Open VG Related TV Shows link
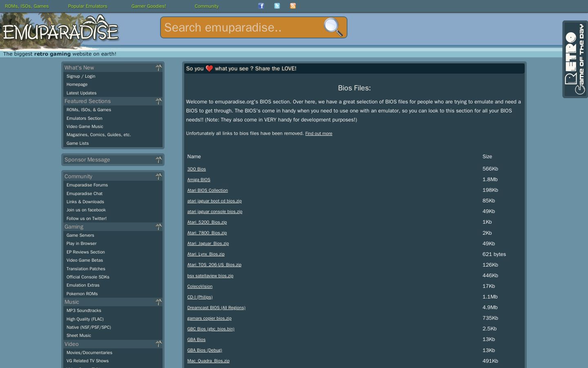This screenshot has width=588, height=368. coord(88,361)
